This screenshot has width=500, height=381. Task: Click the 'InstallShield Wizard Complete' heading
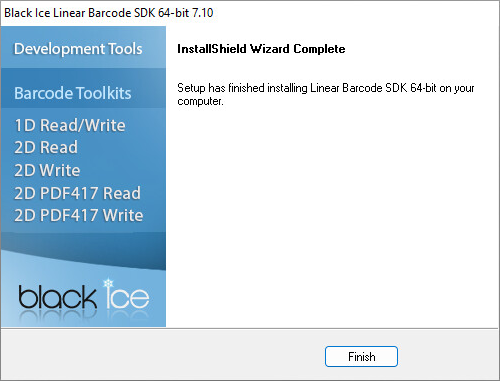tap(261, 49)
